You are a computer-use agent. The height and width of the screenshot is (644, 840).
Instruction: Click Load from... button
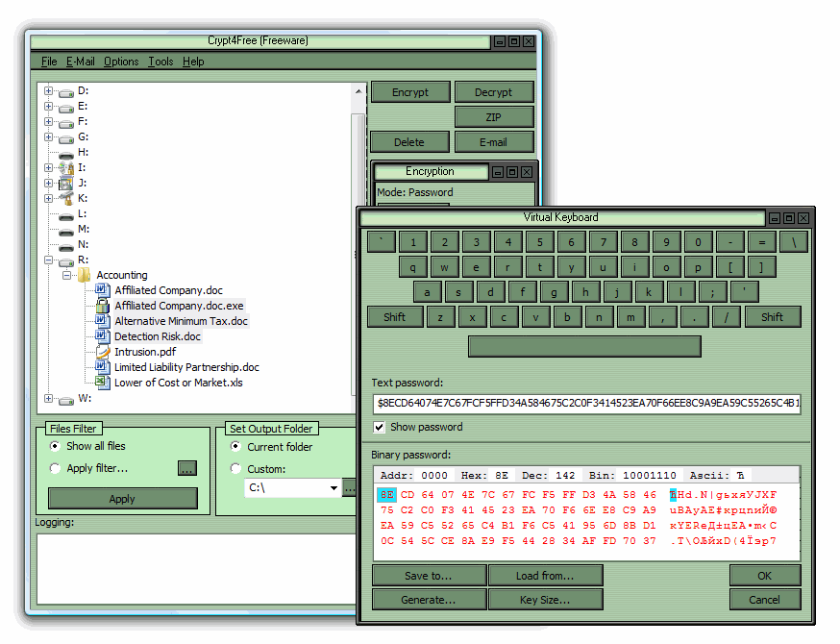tap(545, 576)
